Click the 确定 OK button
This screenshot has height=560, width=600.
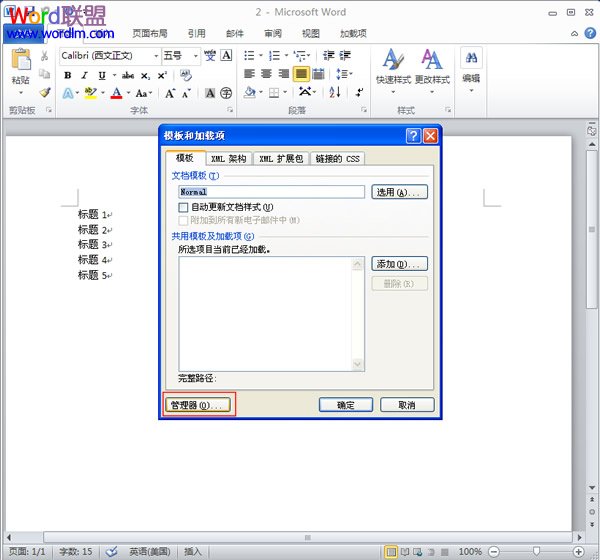pyautogui.click(x=346, y=405)
